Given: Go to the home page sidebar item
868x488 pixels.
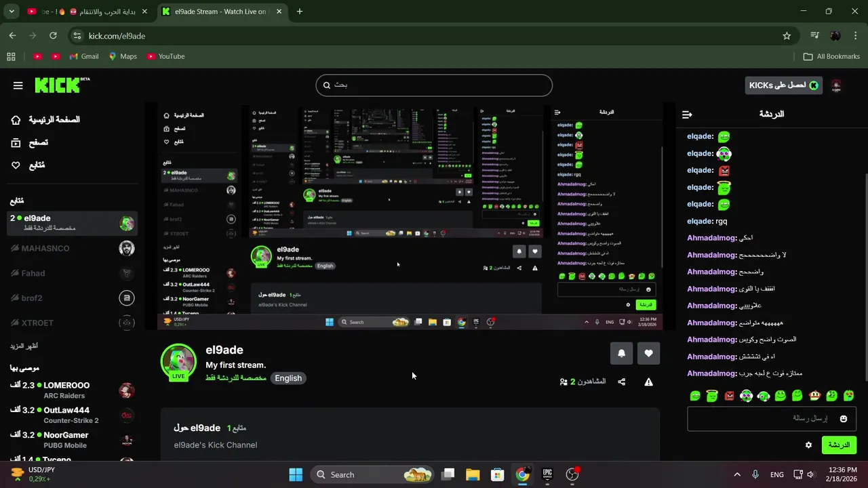Looking at the screenshot, I should point(45,120).
